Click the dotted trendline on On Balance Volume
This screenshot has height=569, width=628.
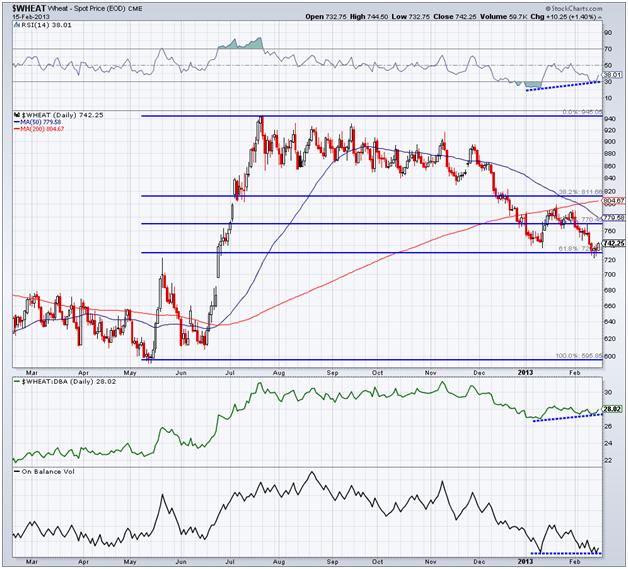pos(565,552)
